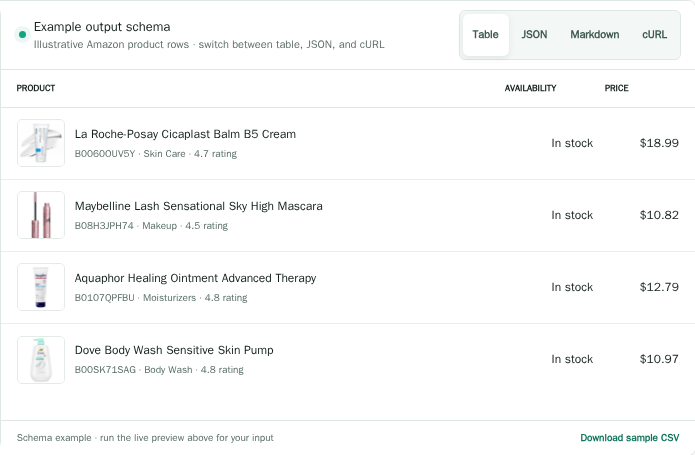This screenshot has width=695, height=455.
Task: Click the PRODUCT column header
Action: 36,88
